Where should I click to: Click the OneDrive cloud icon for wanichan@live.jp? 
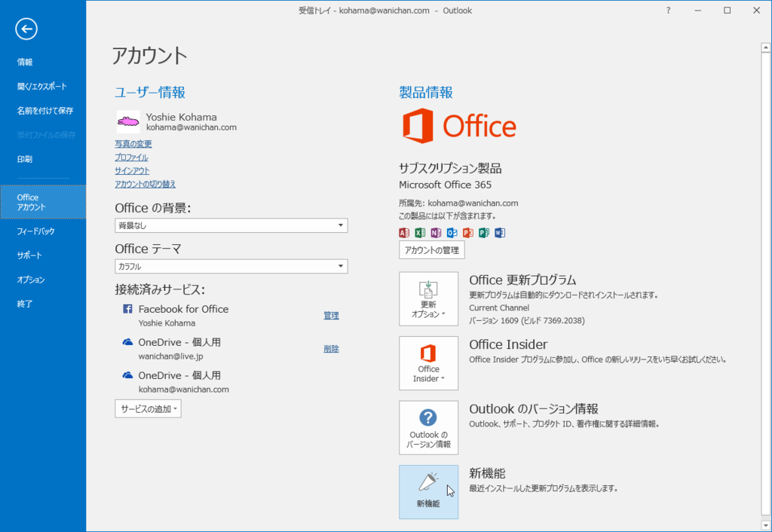pyautogui.click(x=127, y=342)
